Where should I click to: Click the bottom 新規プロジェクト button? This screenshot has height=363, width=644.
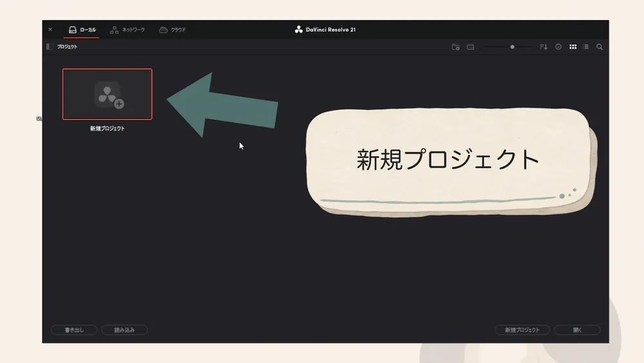point(522,329)
